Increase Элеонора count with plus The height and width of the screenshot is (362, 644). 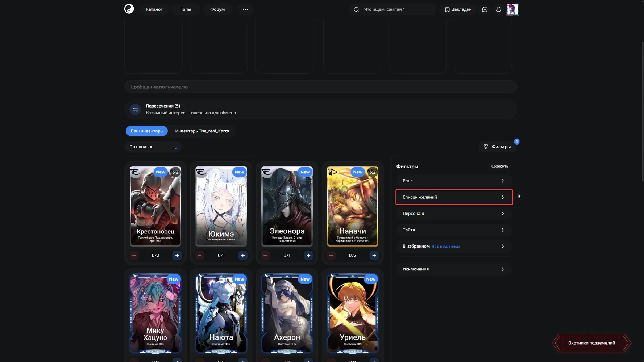coord(308,256)
